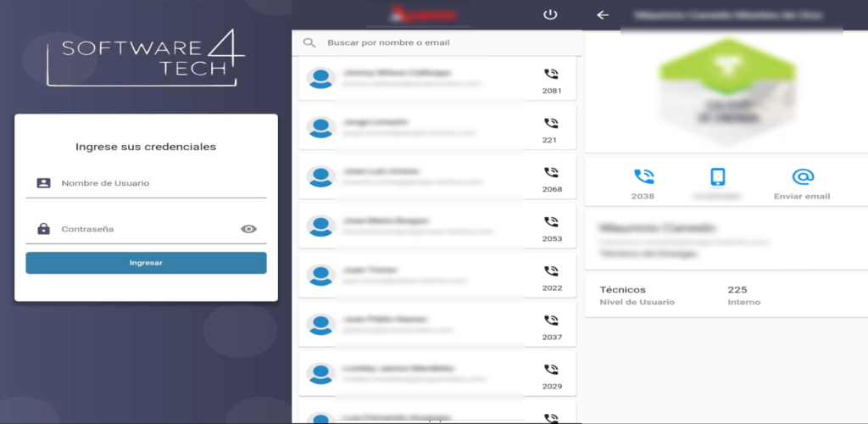The height and width of the screenshot is (424, 868).
Task: Call 2038 from the contact detail
Action: coord(643,177)
